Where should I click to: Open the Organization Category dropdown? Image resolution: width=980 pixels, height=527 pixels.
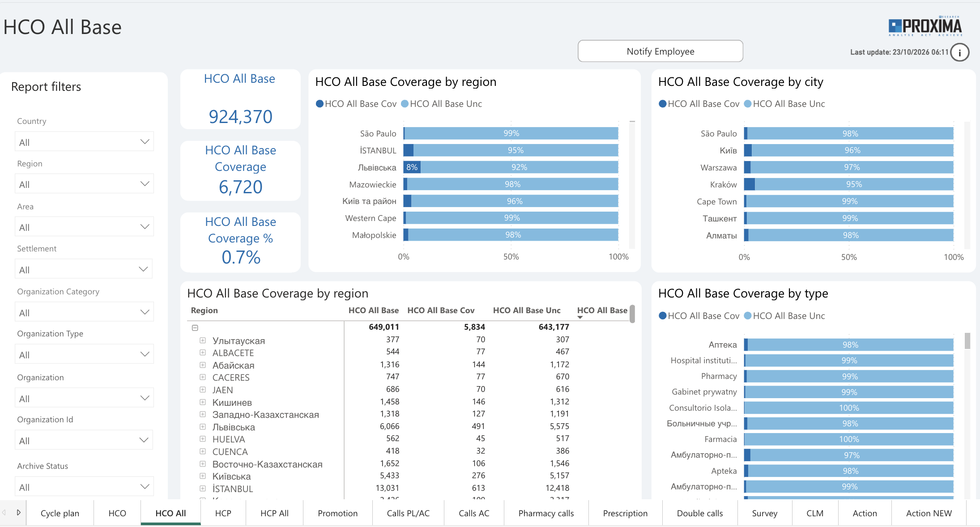(84, 312)
